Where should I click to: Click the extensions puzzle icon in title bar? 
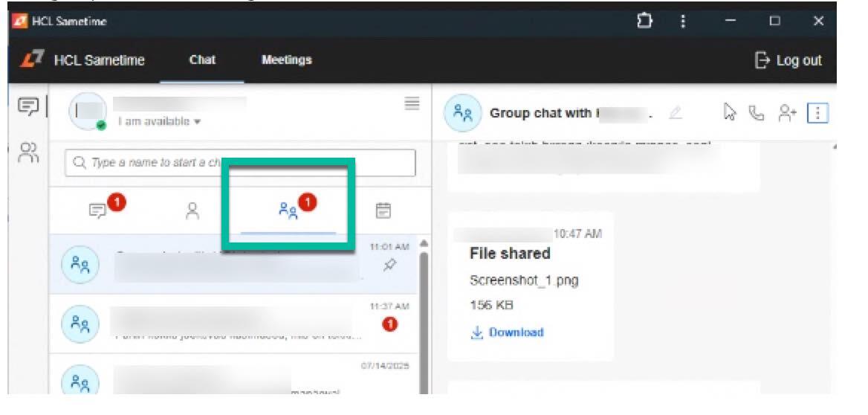644,21
